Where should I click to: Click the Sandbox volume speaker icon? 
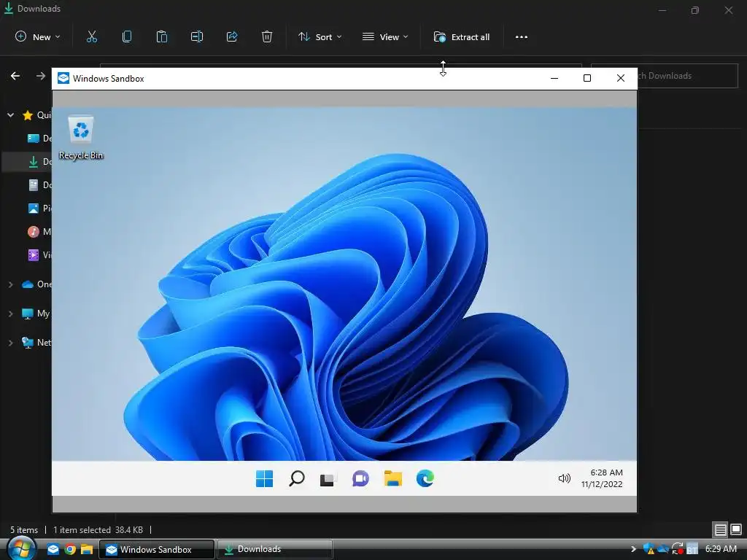pyautogui.click(x=564, y=478)
